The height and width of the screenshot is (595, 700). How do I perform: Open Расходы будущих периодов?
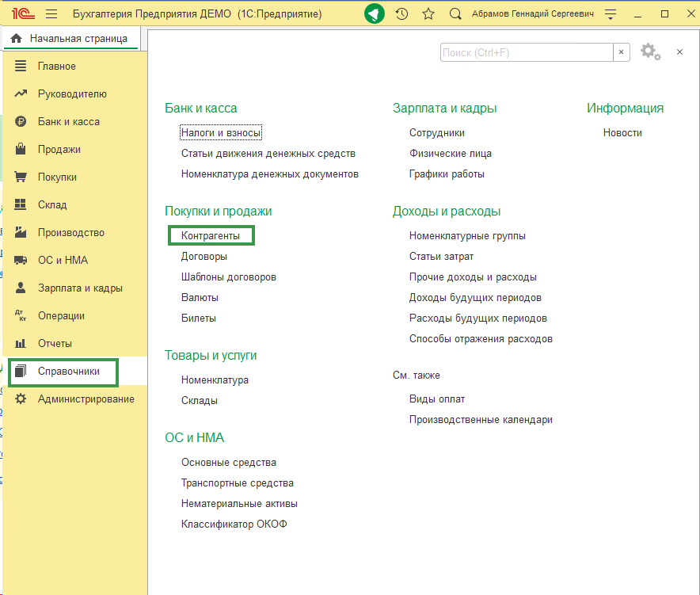tap(478, 318)
